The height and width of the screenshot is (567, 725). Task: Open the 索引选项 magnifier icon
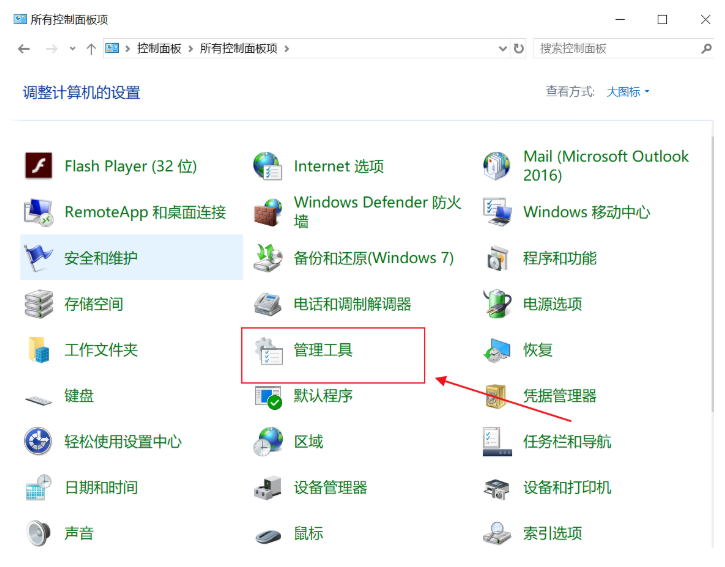497,533
